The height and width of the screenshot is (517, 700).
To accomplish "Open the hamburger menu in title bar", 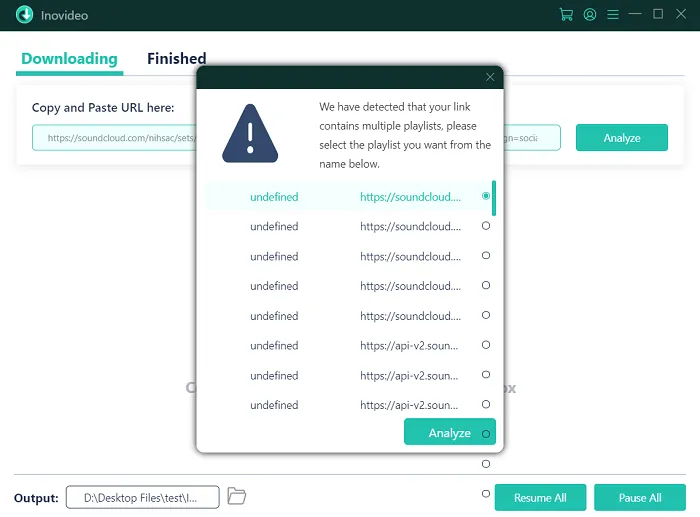I will coord(613,15).
